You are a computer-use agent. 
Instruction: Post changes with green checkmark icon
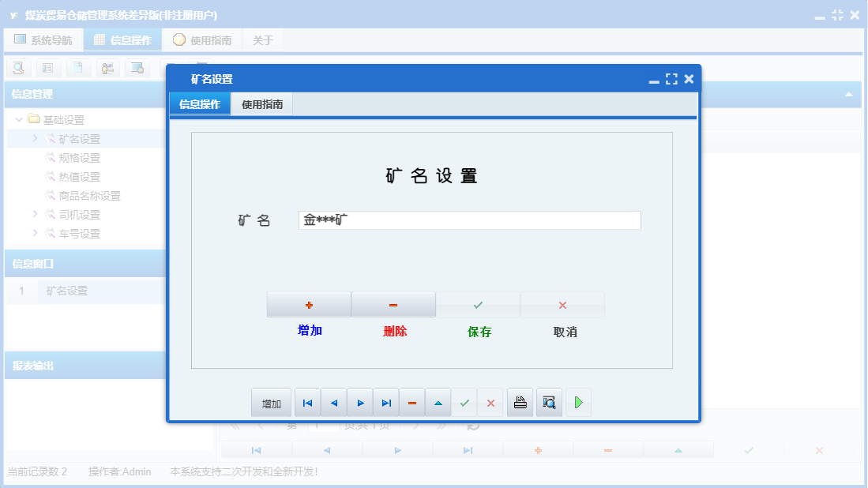pyautogui.click(x=464, y=402)
